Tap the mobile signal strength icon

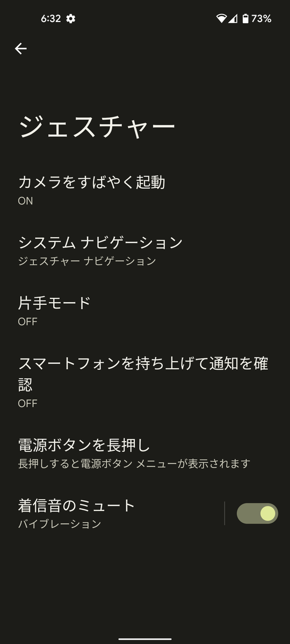coord(233,19)
